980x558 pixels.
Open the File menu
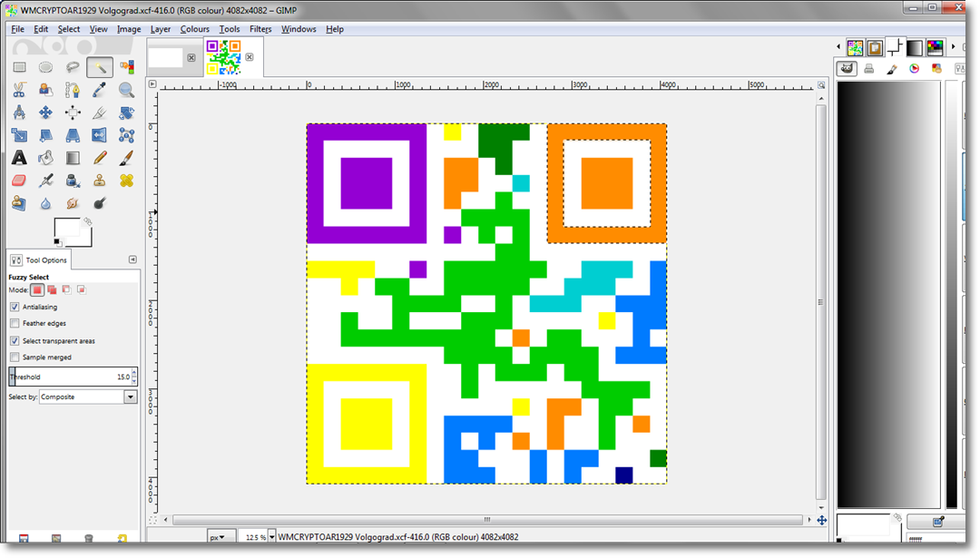pyautogui.click(x=17, y=29)
